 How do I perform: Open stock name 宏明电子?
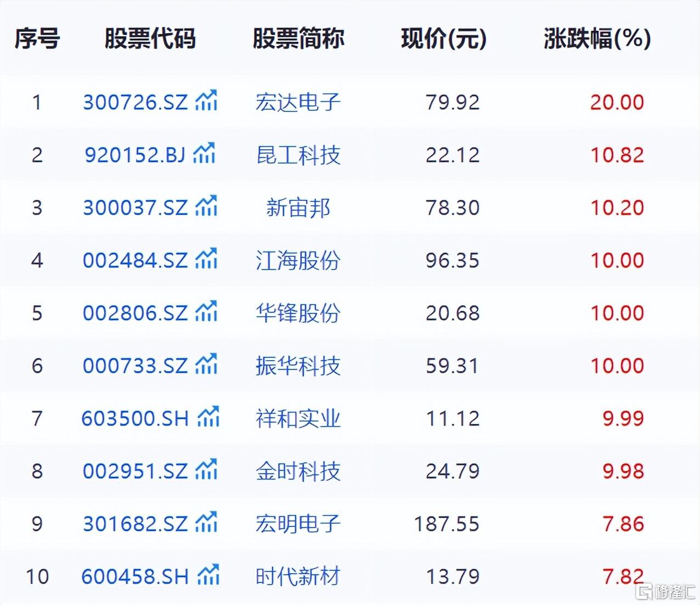point(298,524)
